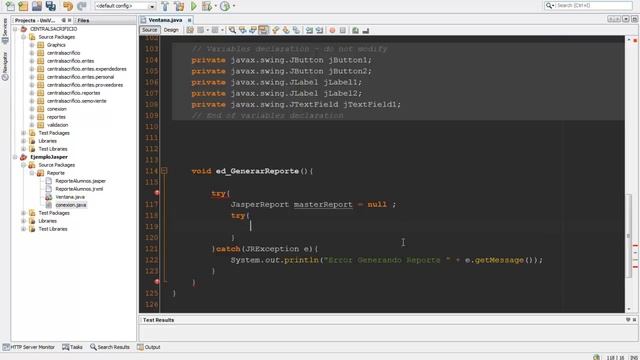Select centralsacrificio.reportes package

click(73, 93)
